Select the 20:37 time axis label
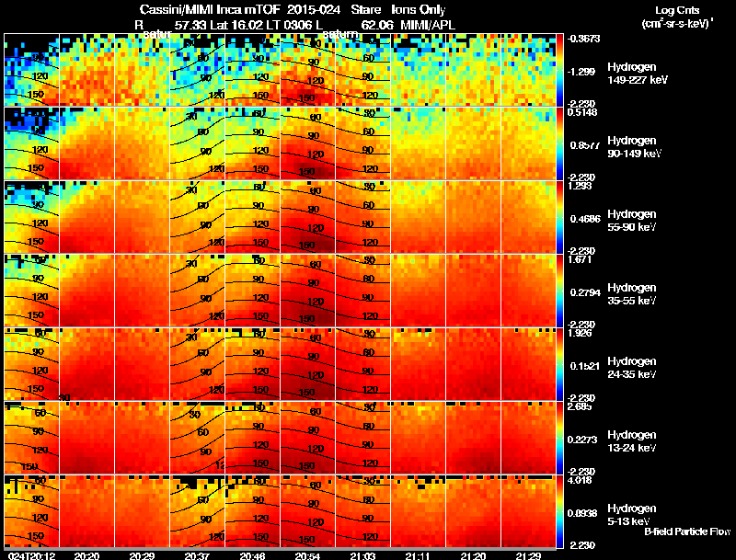 (x=197, y=555)
